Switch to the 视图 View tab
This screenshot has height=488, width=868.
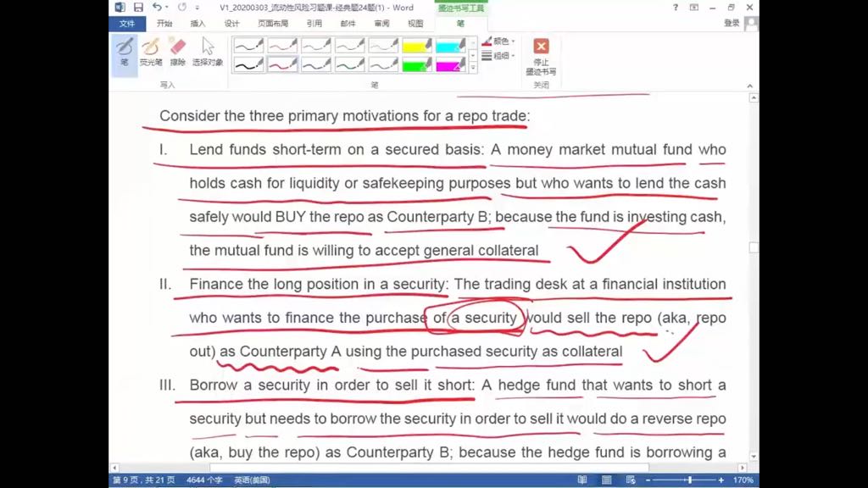415,23
